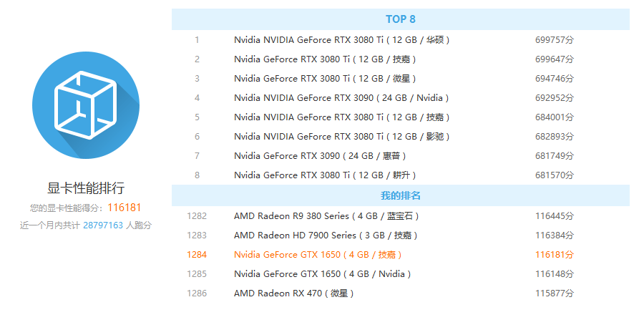The width and height of the screenshot is (644, 335).
Task: Select the TOP 8 header tab
Action: pyautogui.click(x=400, y=19)
